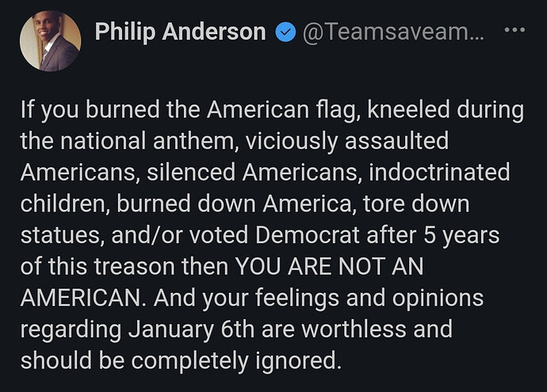Click the words "should be completely ignored."
The width and height of the screenshot is (547, 392).
(181, 360)
